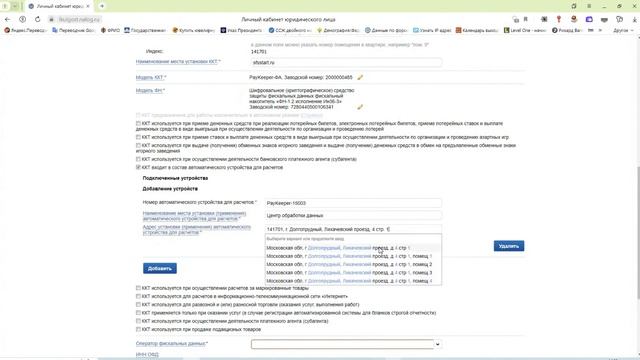The image size is (640, 360).
Task: Focus the PayKeeper-15003 device number field
Action: [x=353, y=203]
